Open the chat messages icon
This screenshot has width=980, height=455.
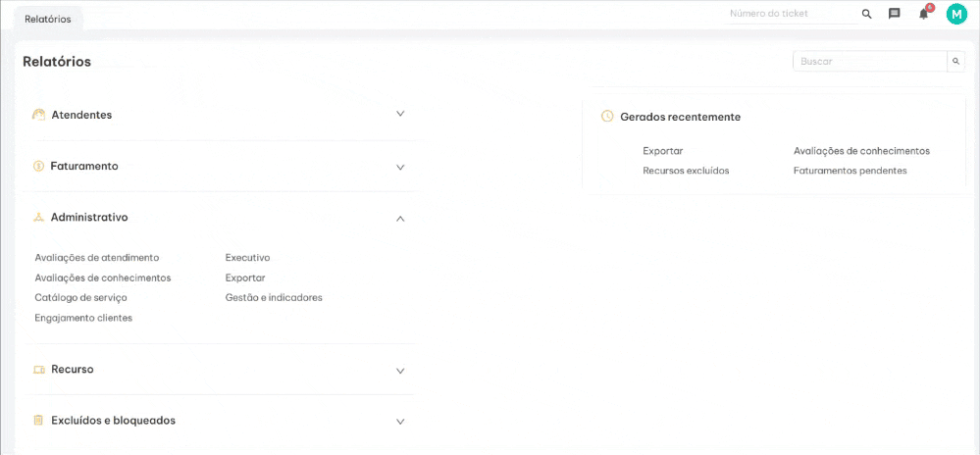click(x=895, y=14)
